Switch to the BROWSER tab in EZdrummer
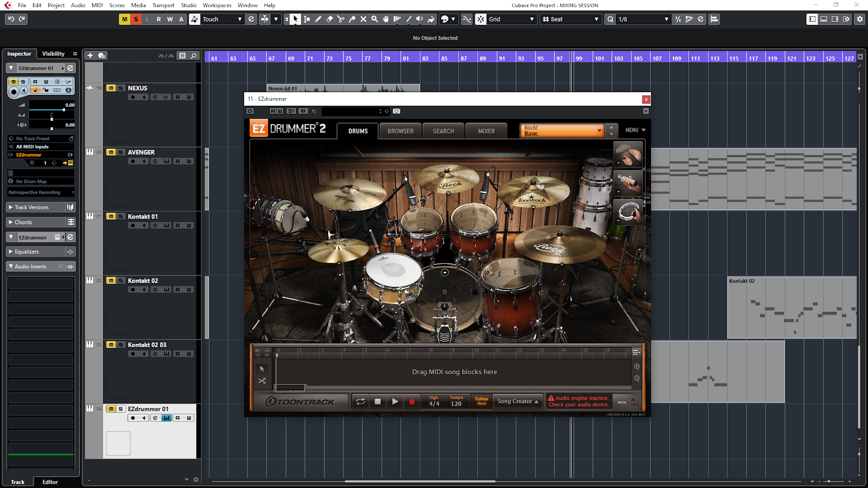The width and height of the screenshot is (868, 488). tap(401, 131)
